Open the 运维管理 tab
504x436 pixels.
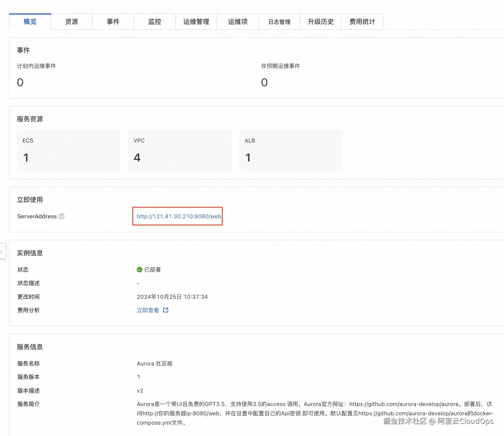(x=196, y=22)
